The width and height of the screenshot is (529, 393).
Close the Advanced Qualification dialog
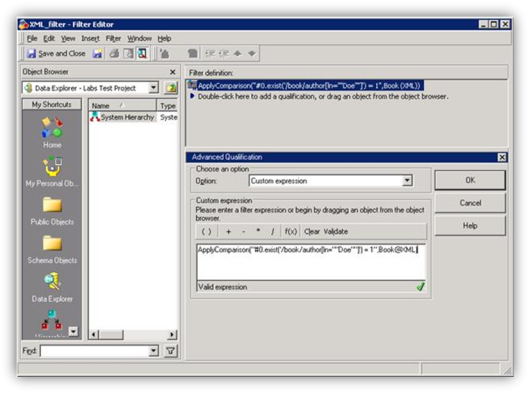[502, 157]
